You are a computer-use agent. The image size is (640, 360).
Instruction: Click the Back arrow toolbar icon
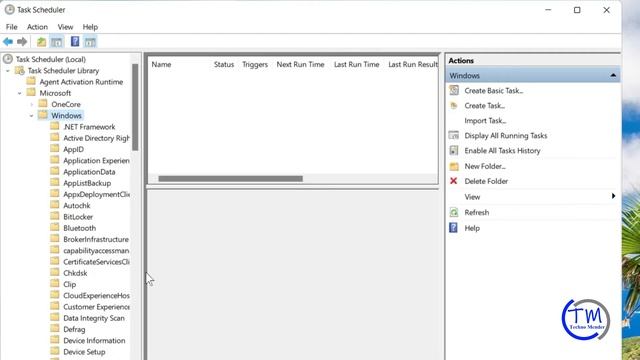click(x=8, y=42)
